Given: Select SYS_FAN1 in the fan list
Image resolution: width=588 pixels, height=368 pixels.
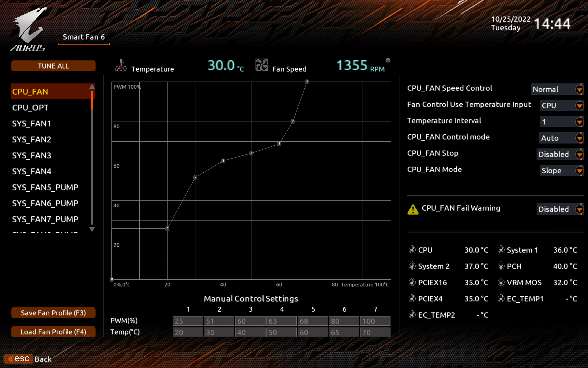Looking at the screenshot, I should [32, 124].
